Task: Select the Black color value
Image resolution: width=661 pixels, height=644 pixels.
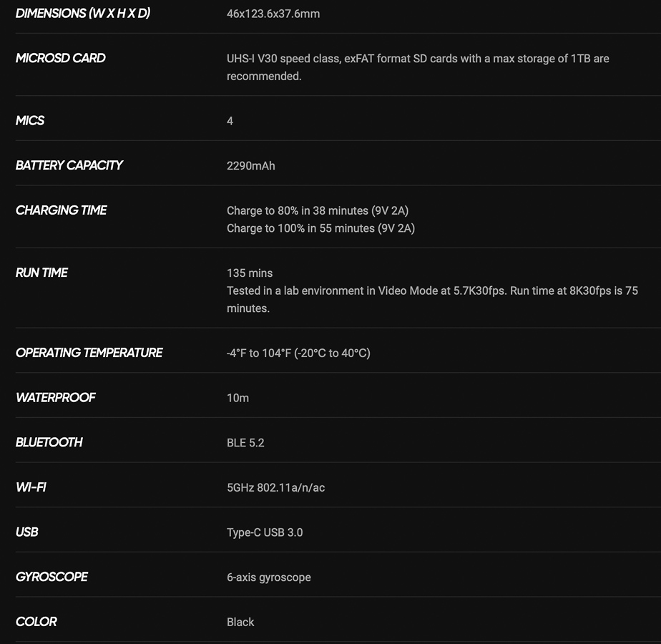Action: click(240, 622)
